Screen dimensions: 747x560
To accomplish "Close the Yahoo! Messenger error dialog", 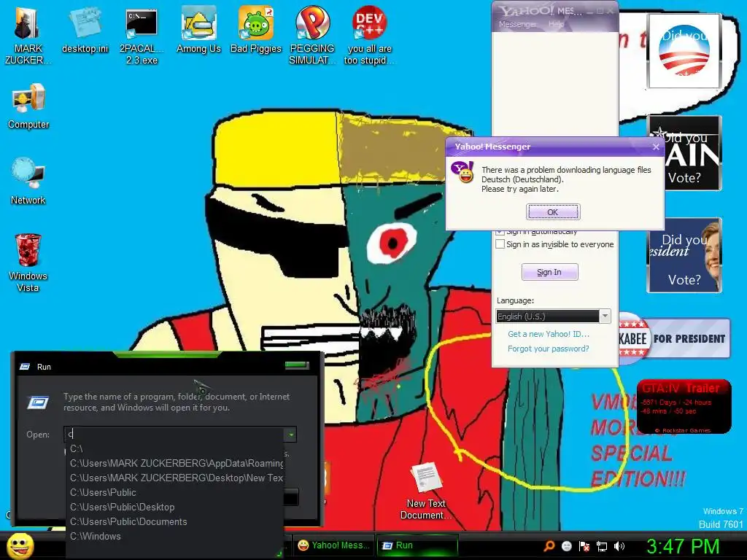I will pyautogui.click(x=656, y=147).
